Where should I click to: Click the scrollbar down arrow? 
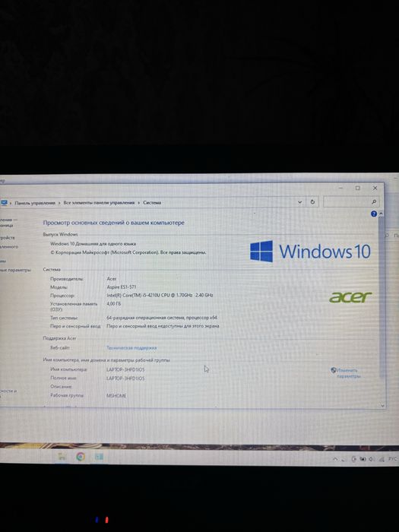[382, 405]
